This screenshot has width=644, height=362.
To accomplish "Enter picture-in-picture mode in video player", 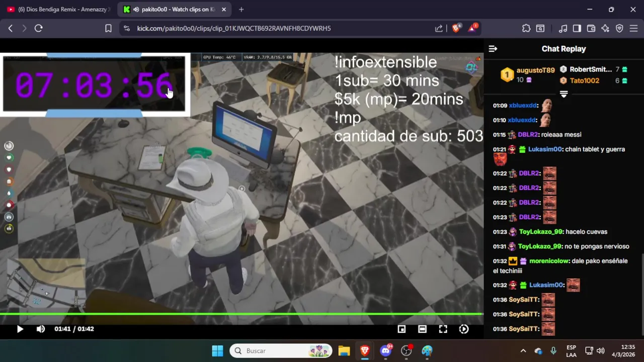I will click(x=401, y=329).
